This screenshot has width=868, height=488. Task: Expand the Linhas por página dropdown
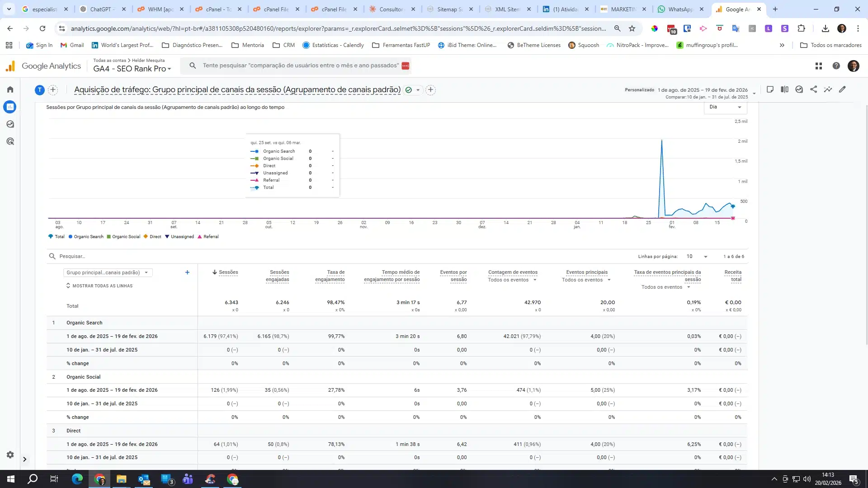click(x=697, y=257)
